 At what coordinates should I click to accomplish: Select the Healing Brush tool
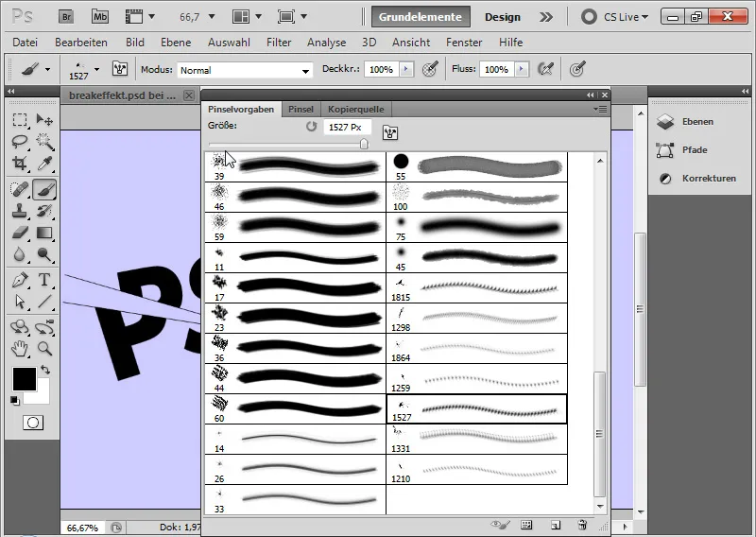(x=20, y=189)
